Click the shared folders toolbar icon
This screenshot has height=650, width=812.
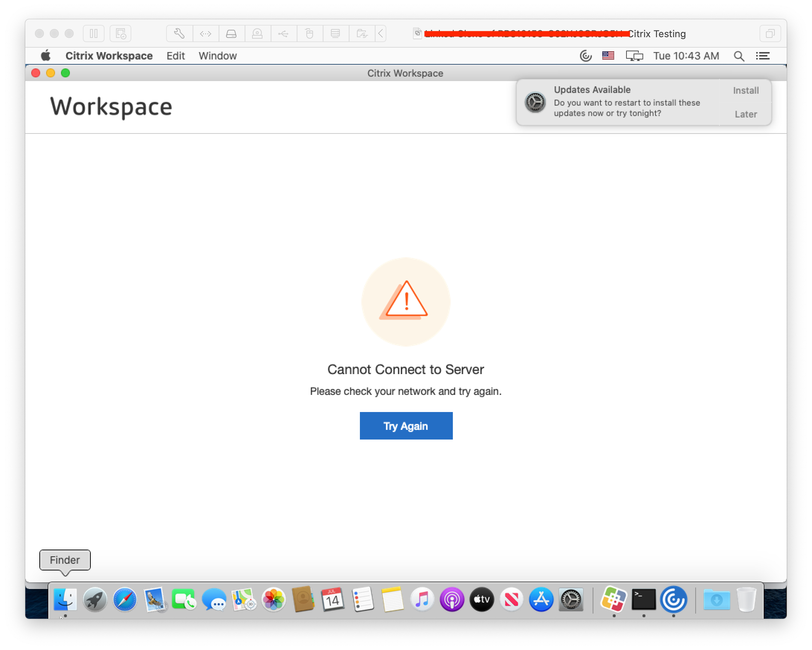361,33
